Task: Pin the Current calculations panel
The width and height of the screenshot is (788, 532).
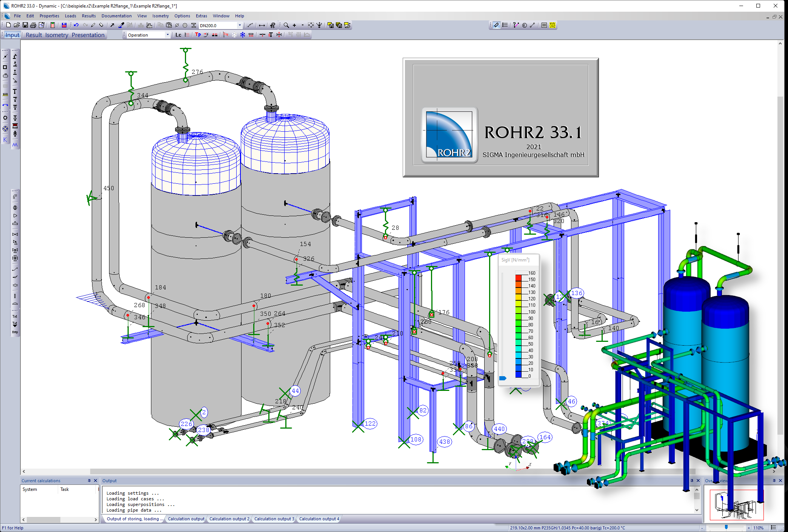Action: tap(89, 481)
